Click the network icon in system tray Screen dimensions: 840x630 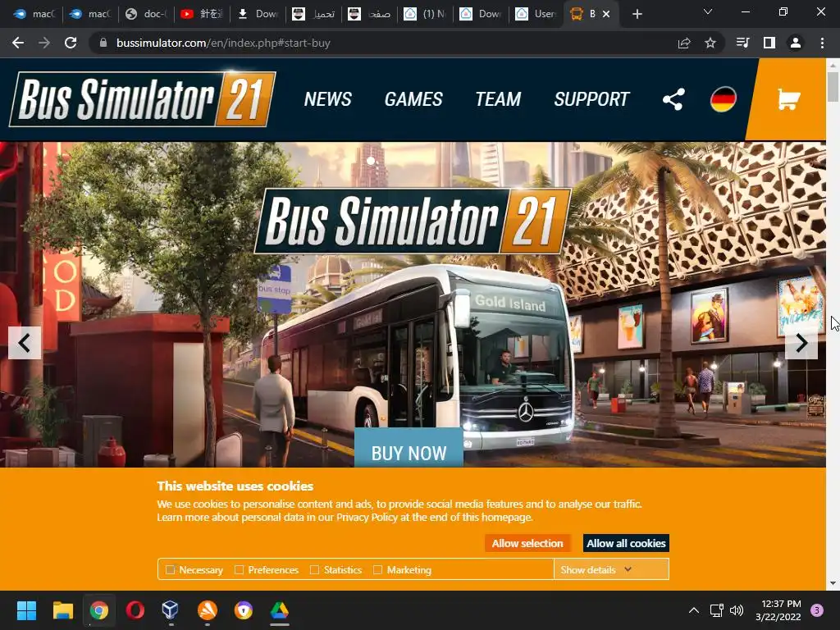point(716,610)
